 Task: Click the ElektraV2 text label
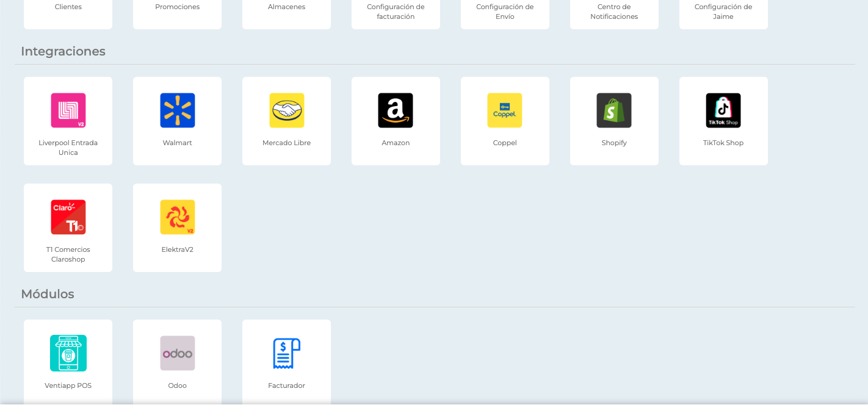177,249
